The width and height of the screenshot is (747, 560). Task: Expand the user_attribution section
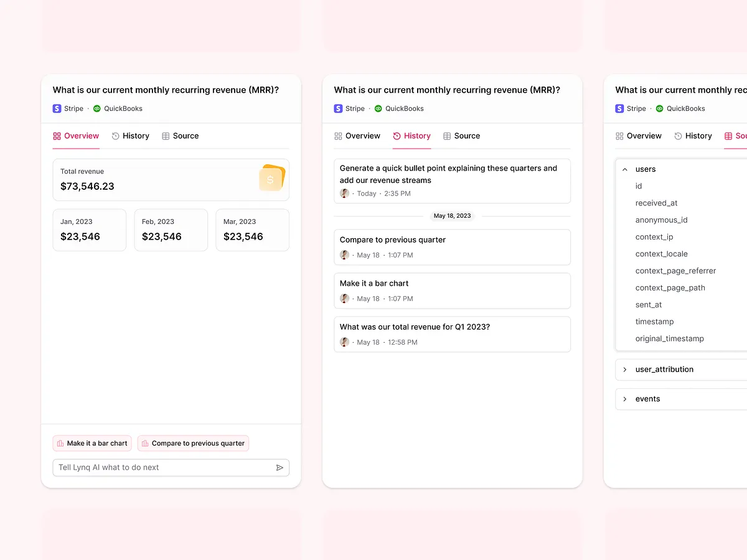[624, 369]
